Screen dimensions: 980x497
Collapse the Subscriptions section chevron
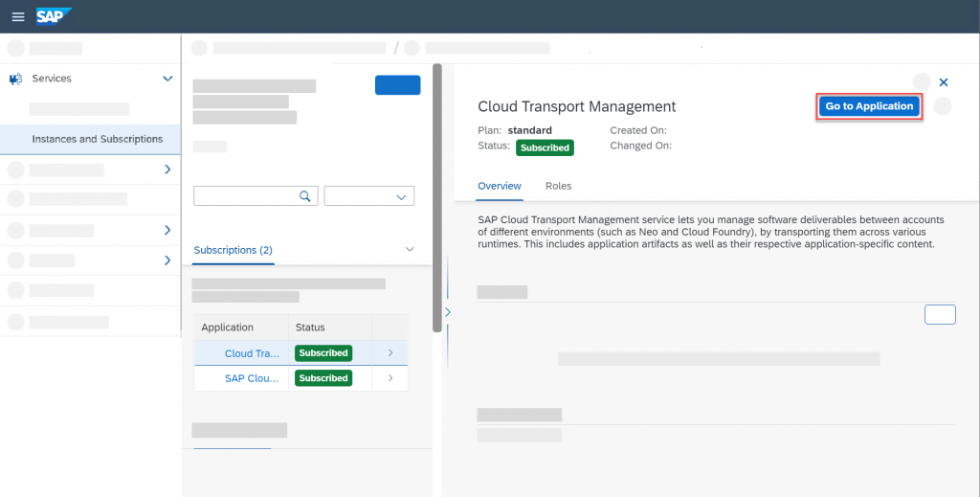410,249
